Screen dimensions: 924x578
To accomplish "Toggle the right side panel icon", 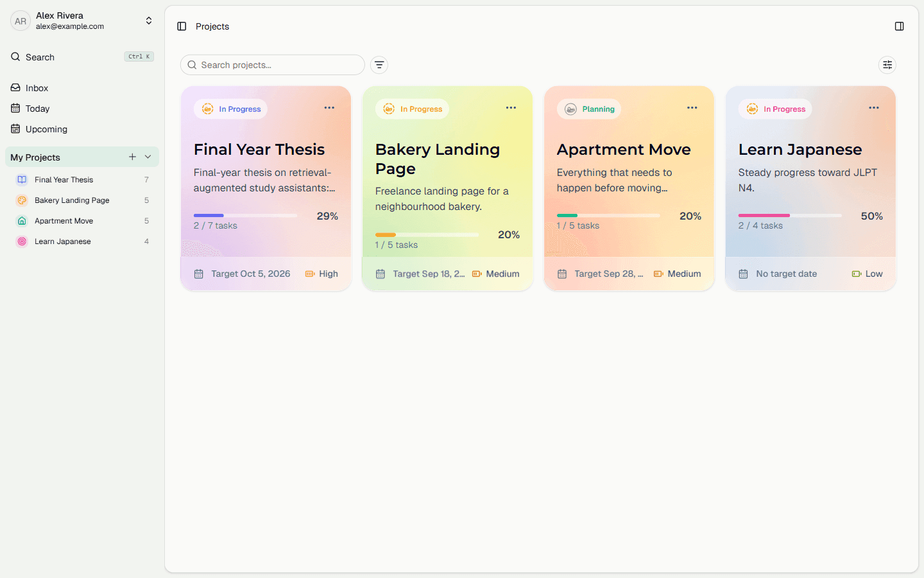I will pos(899,26).
